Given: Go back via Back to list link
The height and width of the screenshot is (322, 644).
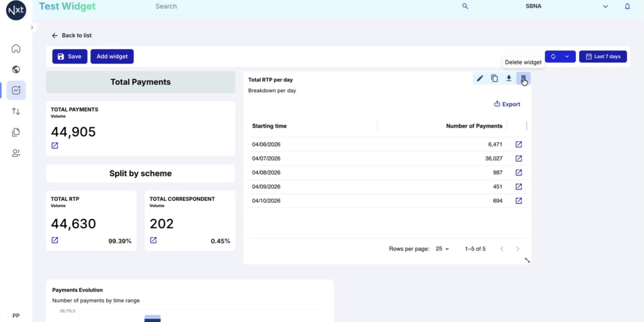Looking at the screenshot, I should click(72, 35).
